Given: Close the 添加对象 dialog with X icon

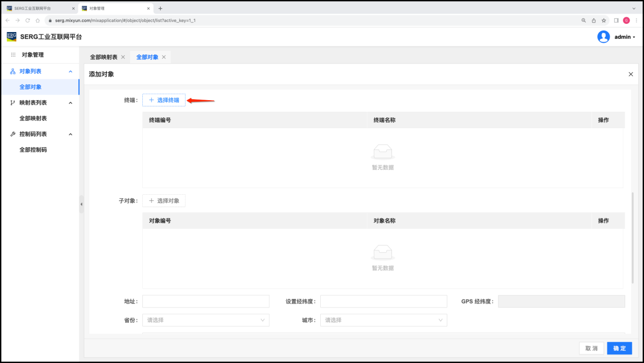Looking at the screenshot, I should click(631, 74).
